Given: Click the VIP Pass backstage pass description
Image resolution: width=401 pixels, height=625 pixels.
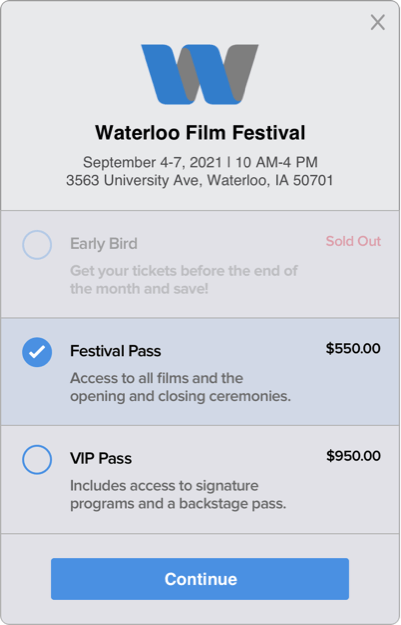Looking at the screenshot, I should pos(178,495).
